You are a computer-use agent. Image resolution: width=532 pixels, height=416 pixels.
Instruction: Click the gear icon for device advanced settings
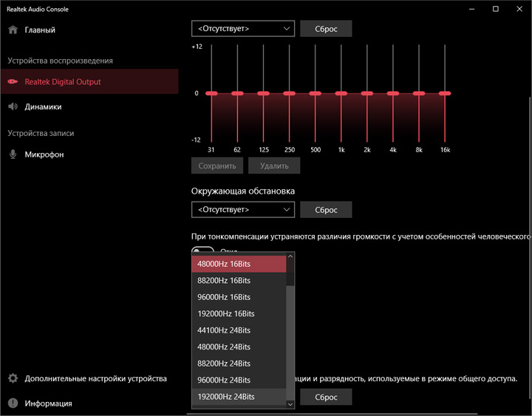13,378
